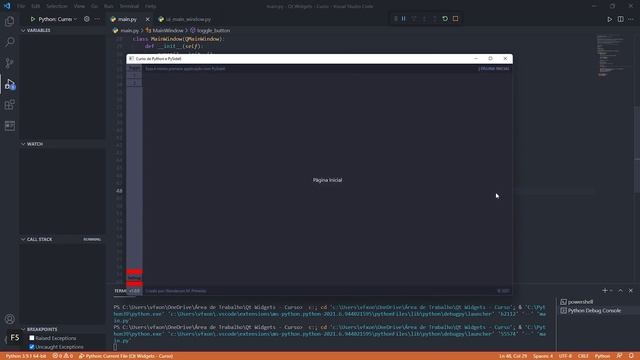Open the Run menu

[x=109, y=6]
